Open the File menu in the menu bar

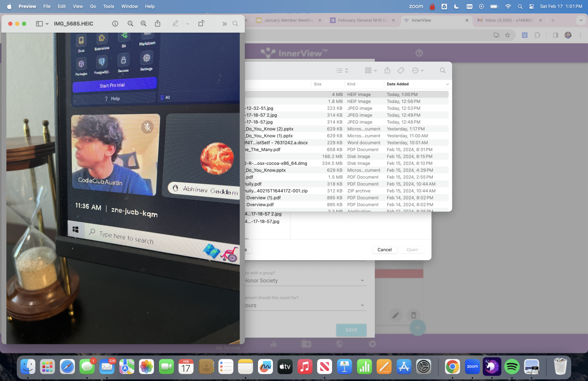pyautogui.click(x=47, y=6)
